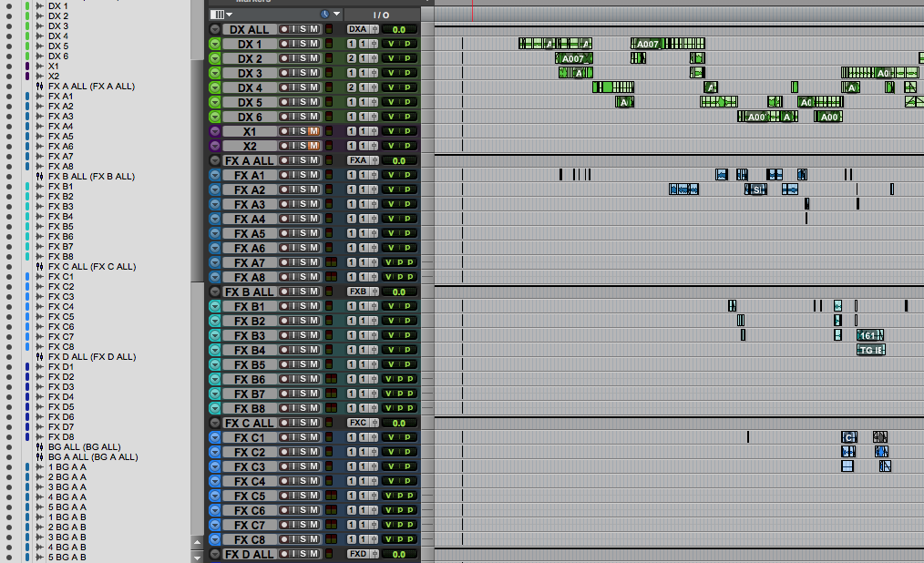The image size is (924, 563).
Task: Click the 0.0 volume display on FX B ALL
Action: pyautogui.click(x=399, y=292)
